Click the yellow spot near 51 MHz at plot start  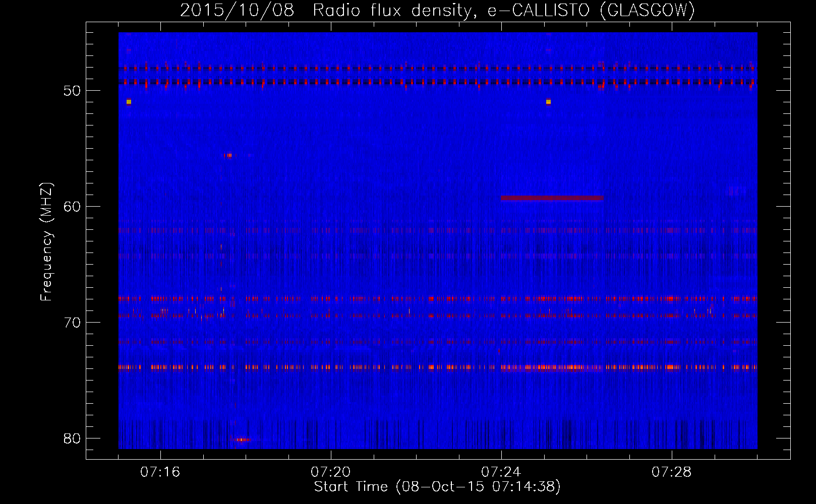[x=129, y=102]
